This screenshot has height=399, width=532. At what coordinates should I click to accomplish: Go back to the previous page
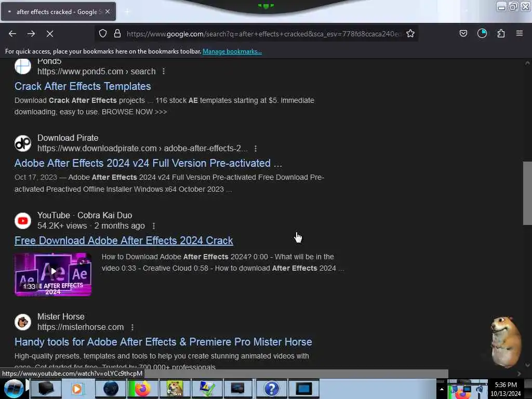click(12, 34)
